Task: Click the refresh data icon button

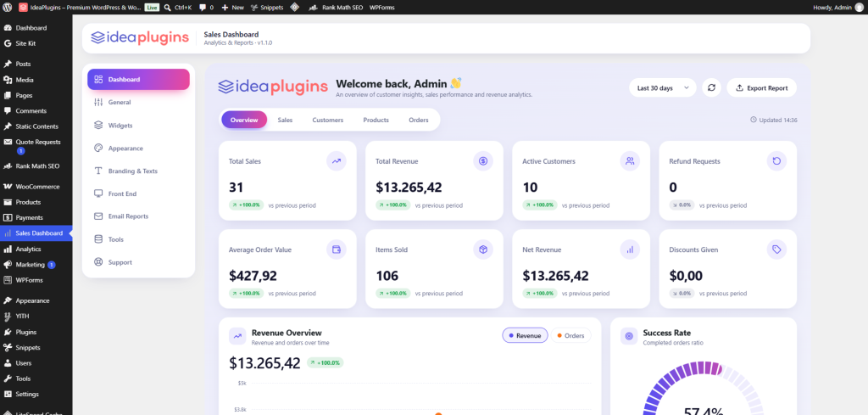Action: click(711, 87)
